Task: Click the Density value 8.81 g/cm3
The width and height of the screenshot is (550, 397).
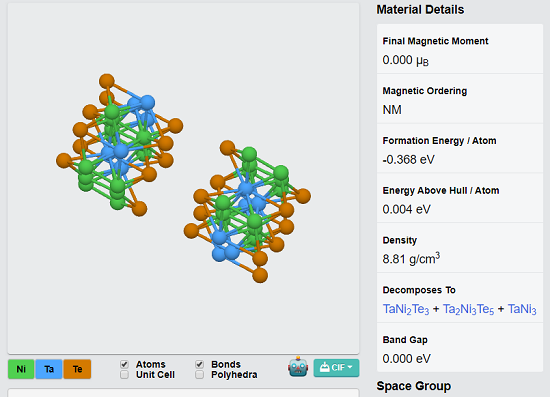Action: click(x=411, y=258)
